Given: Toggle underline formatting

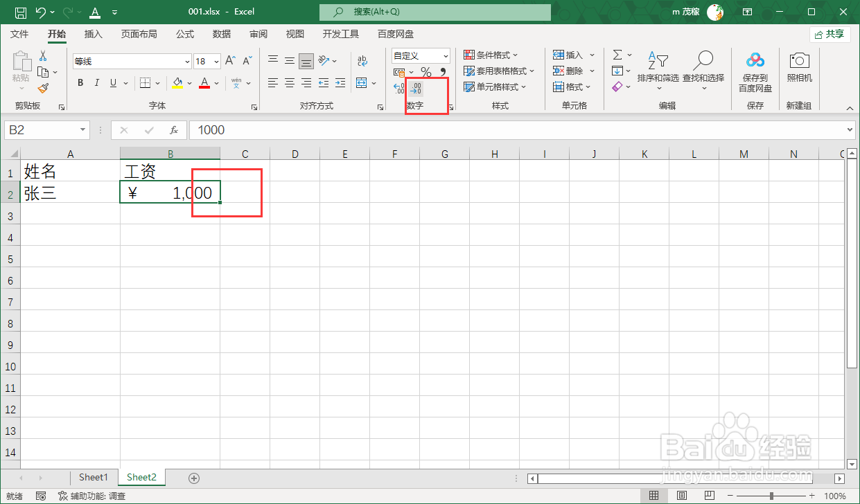Looking at the screenshot, I should click(112, 82).
